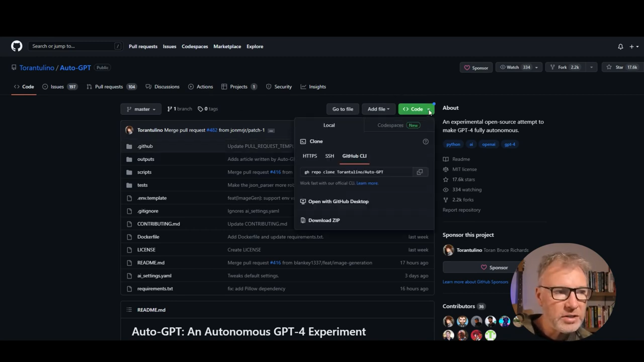Open the notifications bell
Image resolution: width=644 pixels, height=362 pixels.
(x=620, y=46)
